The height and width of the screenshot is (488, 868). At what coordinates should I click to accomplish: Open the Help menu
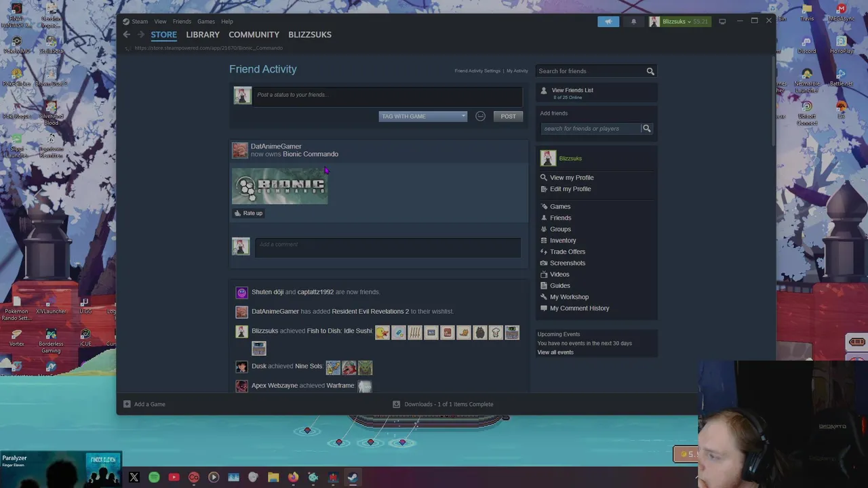point(227,22)
